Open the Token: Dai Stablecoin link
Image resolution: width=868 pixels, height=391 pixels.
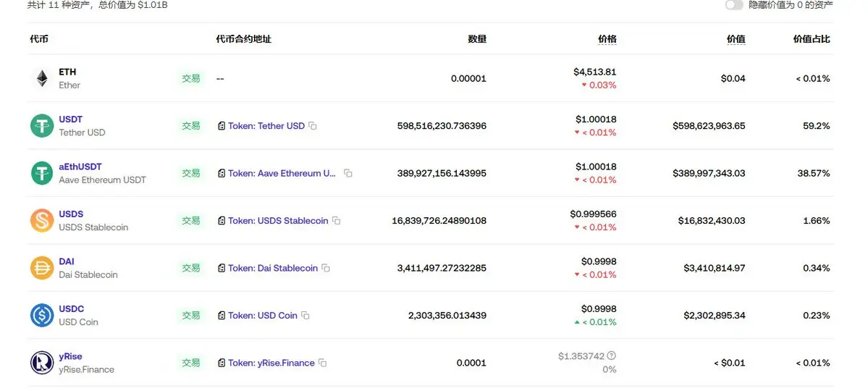273,268
